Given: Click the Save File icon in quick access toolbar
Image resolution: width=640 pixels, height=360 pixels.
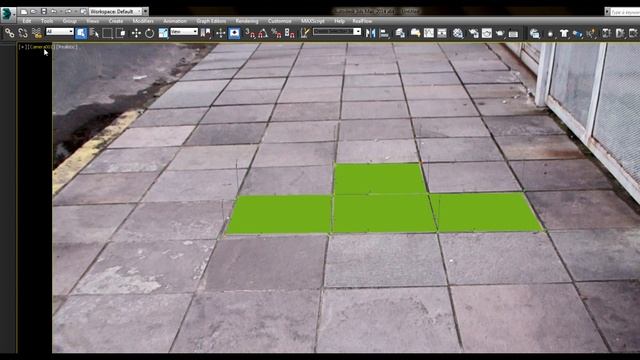Looking at the screenshot, I should [x=44, y=12].
